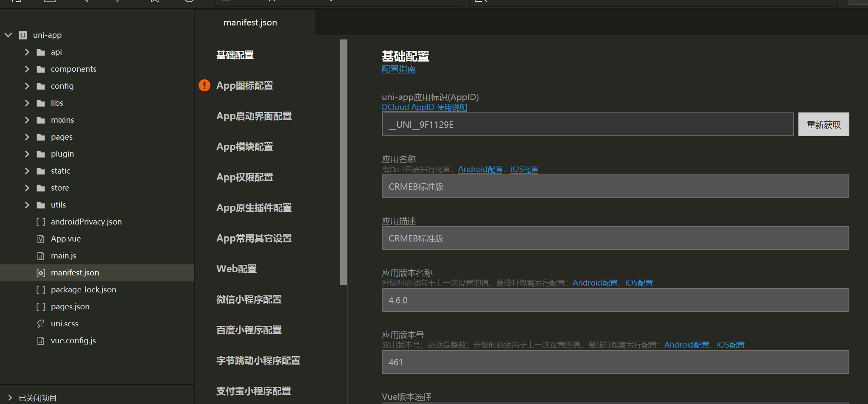This screenshot has height=404, width=868.
Task: Click the pages.json file icon
Action: 41,306
